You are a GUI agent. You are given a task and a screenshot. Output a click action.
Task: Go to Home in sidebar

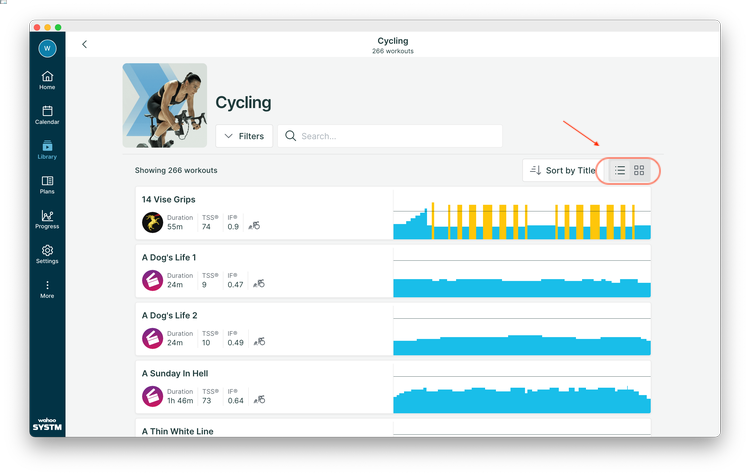tap(47, 80)
